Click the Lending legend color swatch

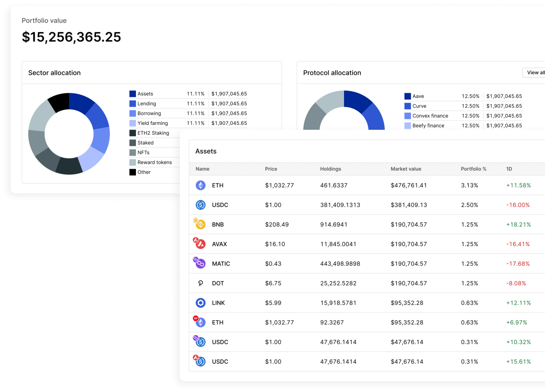pyautogui.click(x=133, y=104)
